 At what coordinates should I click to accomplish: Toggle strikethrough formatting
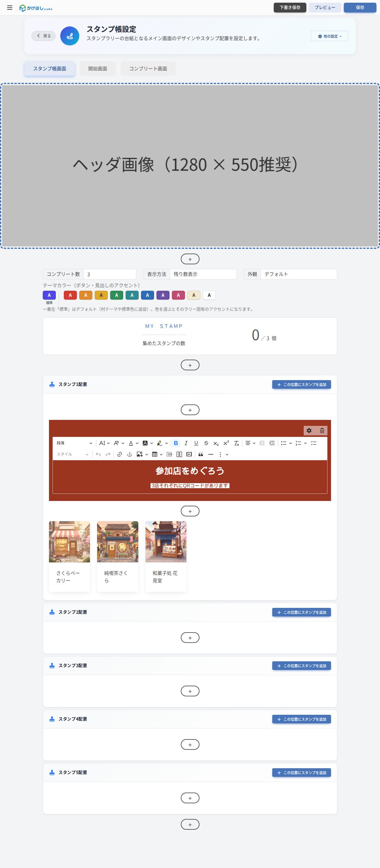tap(206, 443)
